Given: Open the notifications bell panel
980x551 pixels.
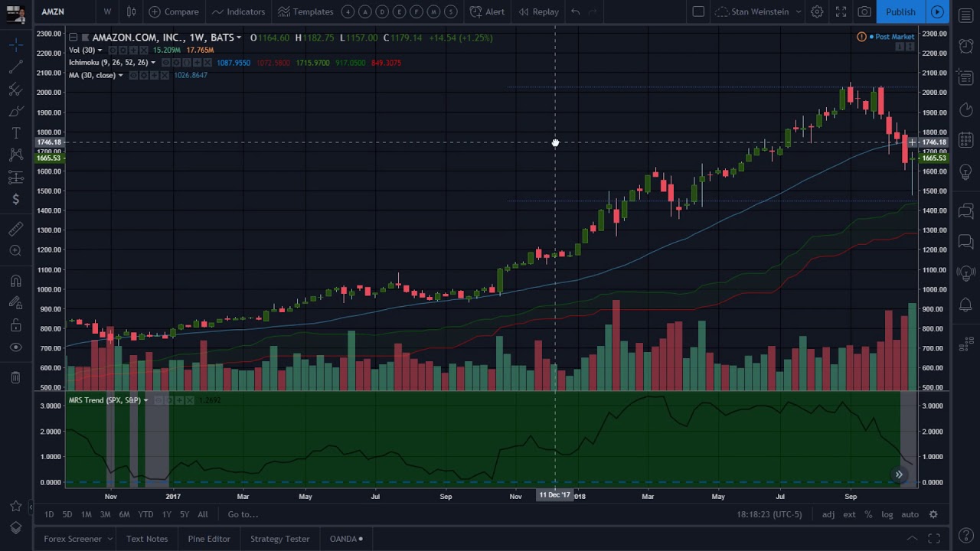Looking at the screenshot, I should click(965, 305).
